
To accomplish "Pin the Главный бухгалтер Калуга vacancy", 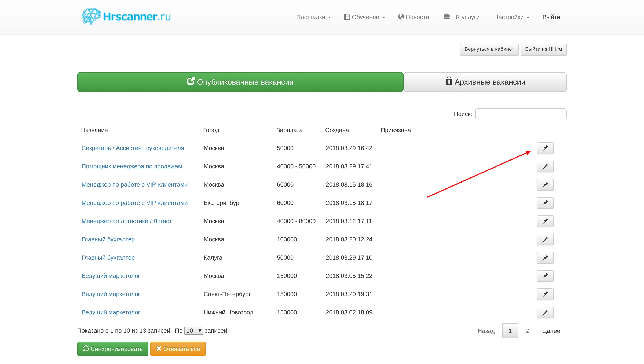I will tap(545, 258).
